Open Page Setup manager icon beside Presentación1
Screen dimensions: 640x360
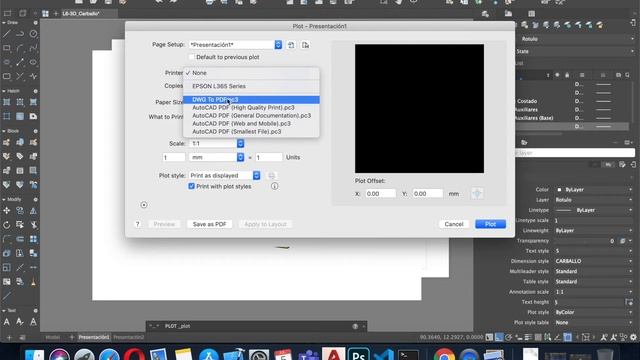click(291, 45)
